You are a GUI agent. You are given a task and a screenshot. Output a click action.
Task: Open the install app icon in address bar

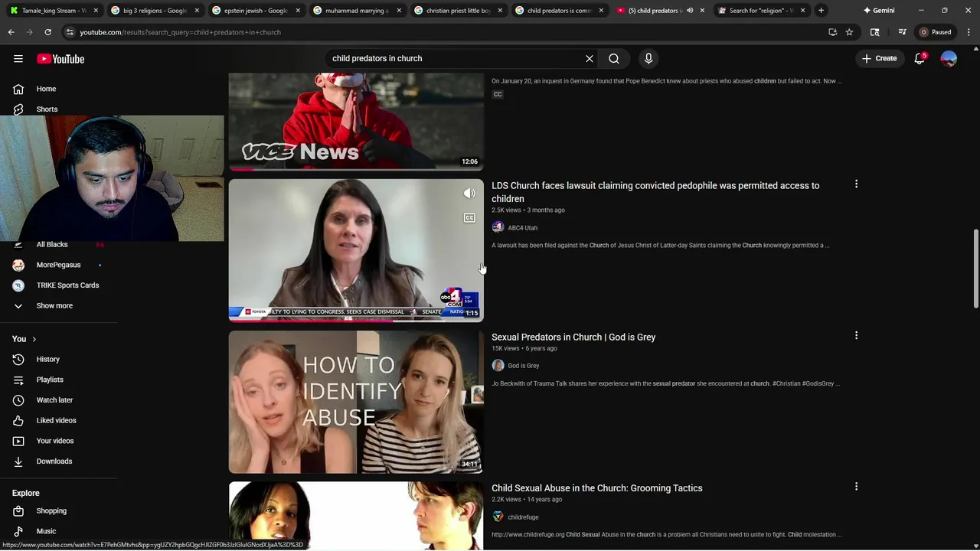(x=833, y=32)
